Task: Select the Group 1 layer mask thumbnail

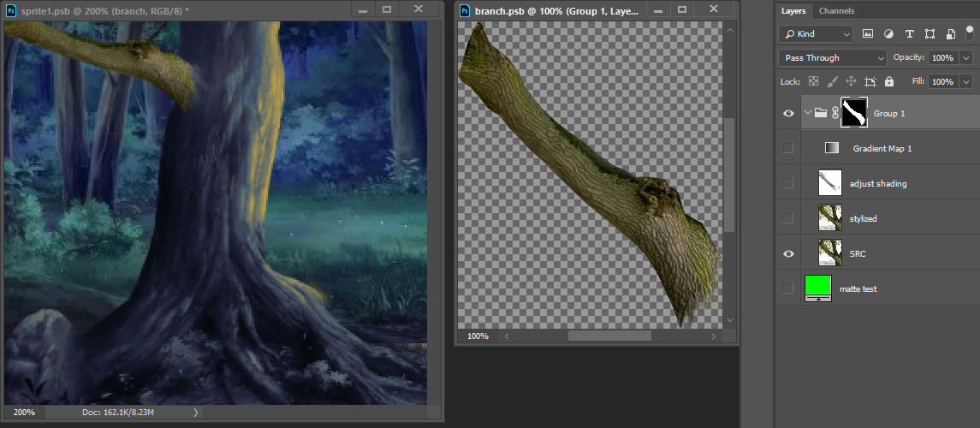Action: click(x=854, y=112)
